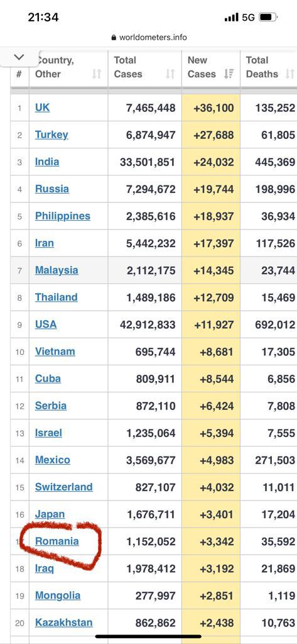Tap the cellular signal bars icon
This screenshot has height=644, width=297.
(x=232, y=17)
